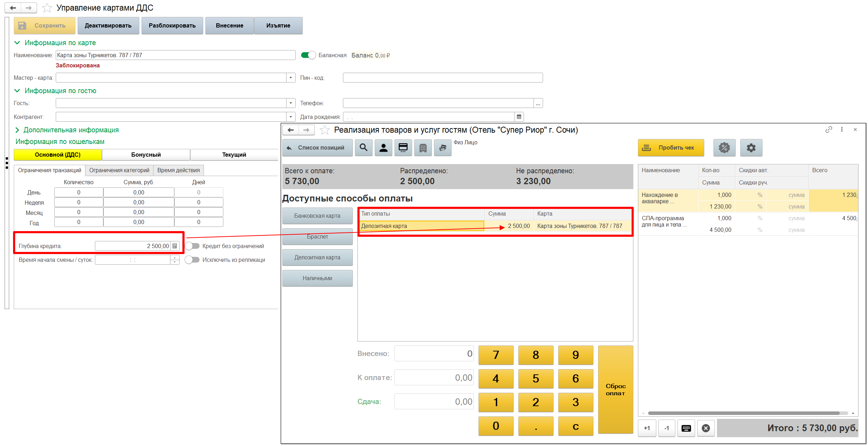Screen dimensions: 868x446
Task: Adjust the Время начала смены spinner
Action: pos(175,260)
